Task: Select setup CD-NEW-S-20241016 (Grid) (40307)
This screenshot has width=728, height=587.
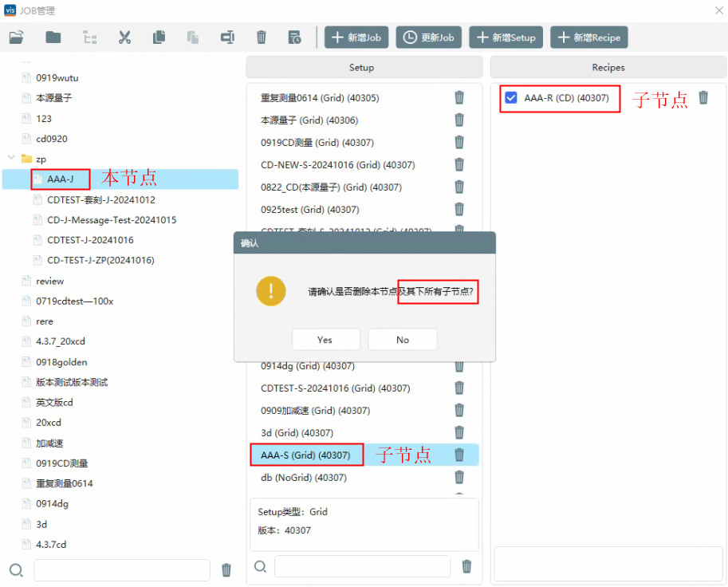Action: coord(337,164)
